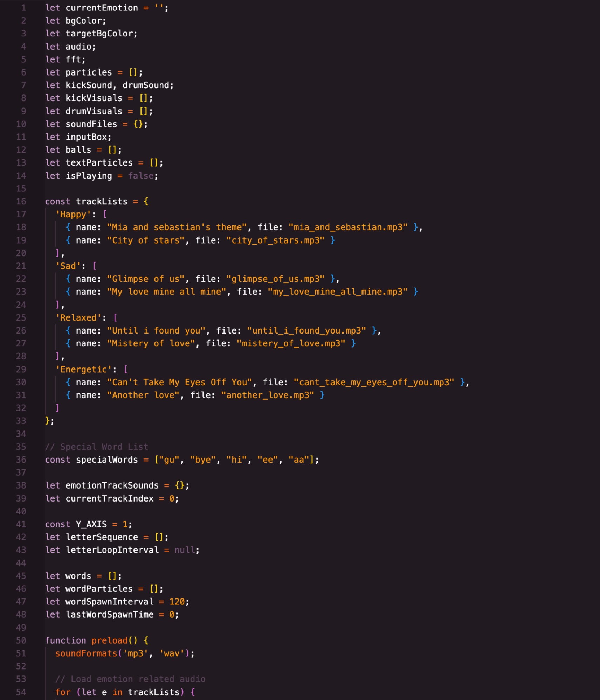Click the string "Mistery of love"

[x=151, y=344]
